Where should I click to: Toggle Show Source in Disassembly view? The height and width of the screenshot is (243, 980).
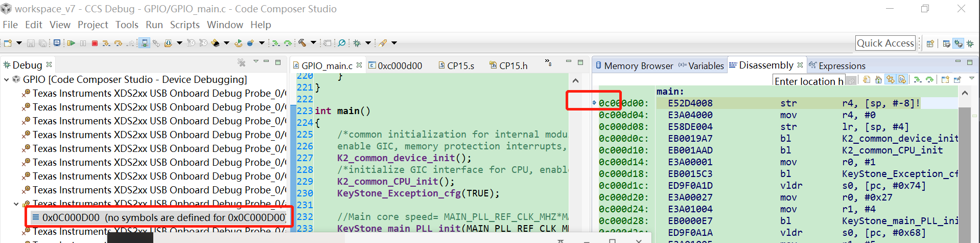[902, 79]
